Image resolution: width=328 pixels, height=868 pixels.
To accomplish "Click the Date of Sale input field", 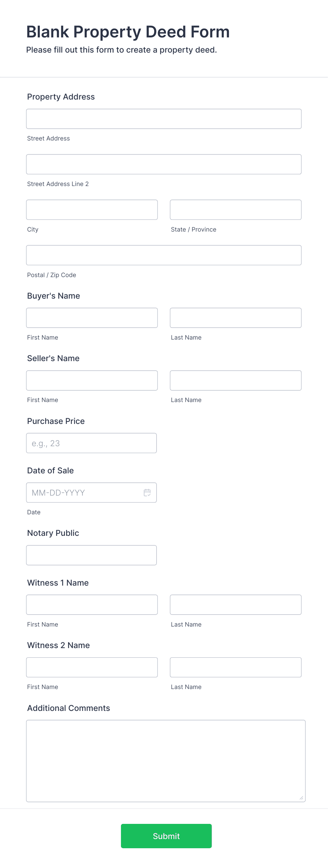I will 85,492.
